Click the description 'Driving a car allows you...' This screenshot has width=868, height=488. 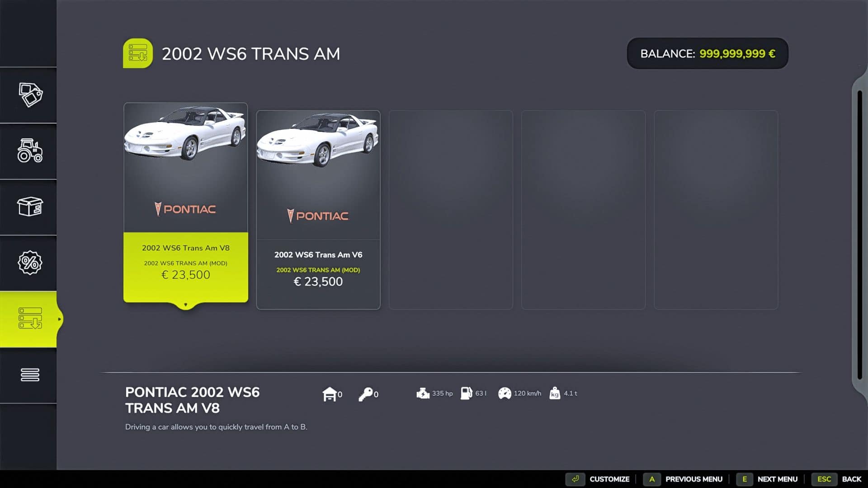[x=216, y=427]
